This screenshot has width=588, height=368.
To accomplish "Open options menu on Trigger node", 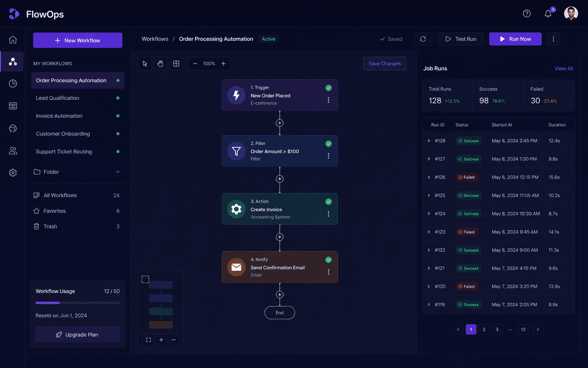I will coord(328,100).
